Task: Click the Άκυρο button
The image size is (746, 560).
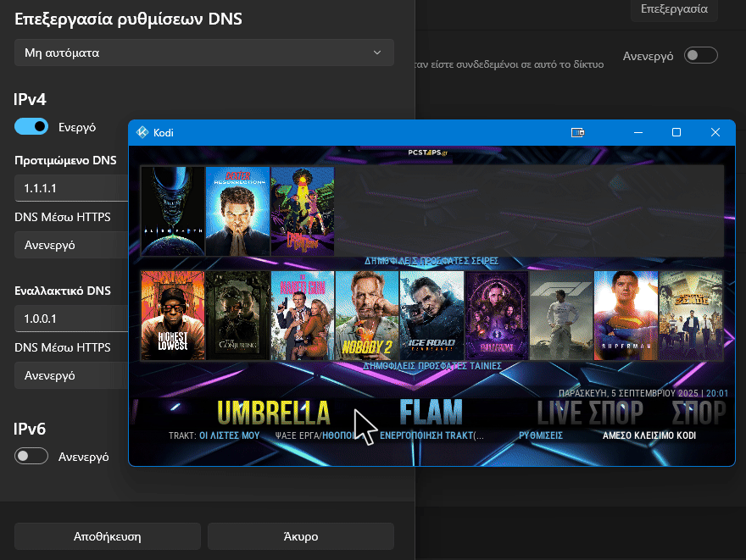Action: pyautogui.click(x=301, y=537)
